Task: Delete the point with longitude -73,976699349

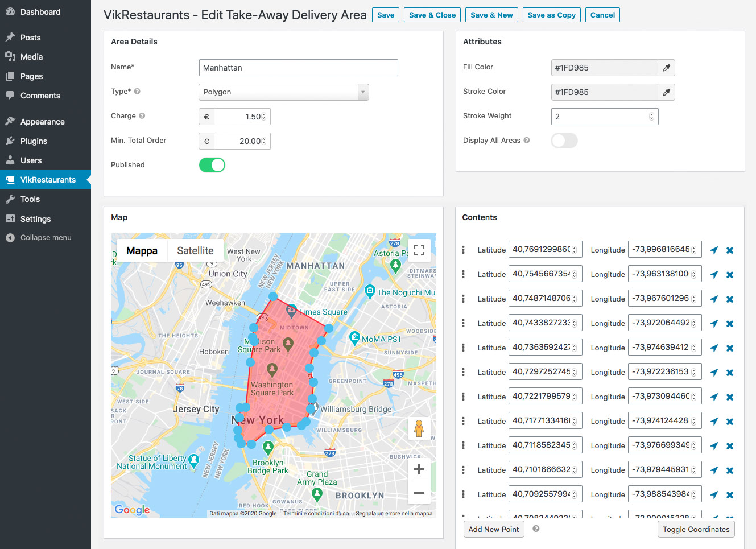Action: [730, 446]
